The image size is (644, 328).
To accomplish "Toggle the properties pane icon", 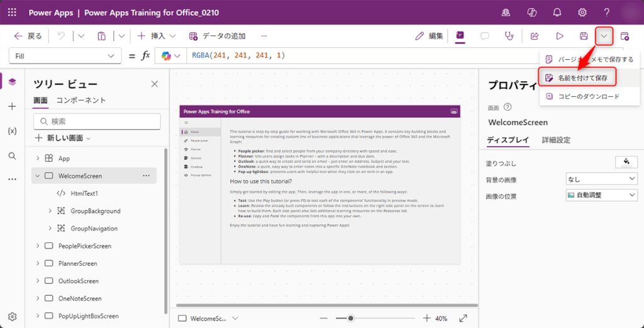I will point(460,36).
